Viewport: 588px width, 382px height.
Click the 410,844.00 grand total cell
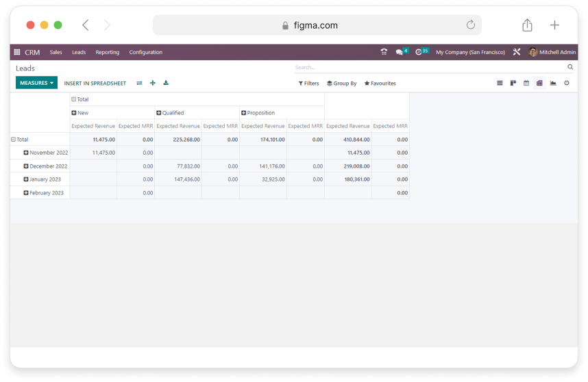[348, 140]
